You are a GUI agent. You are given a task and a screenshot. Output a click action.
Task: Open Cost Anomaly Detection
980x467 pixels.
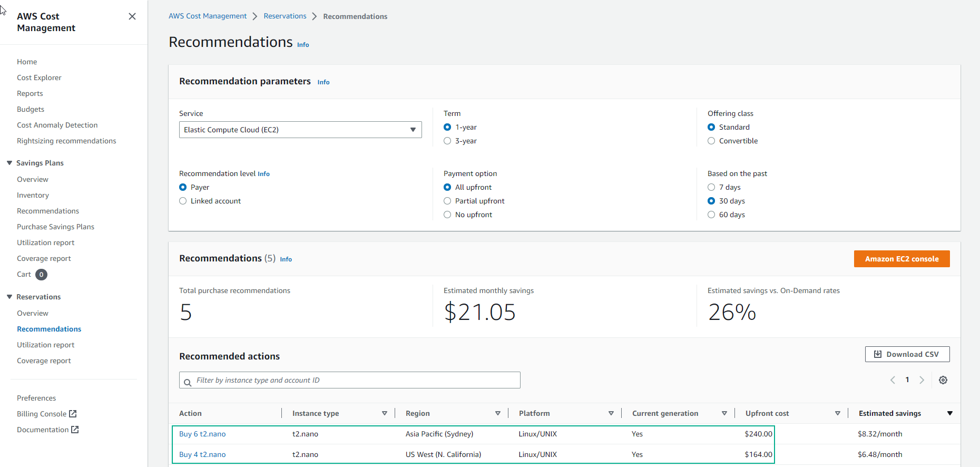coord(57,125)
